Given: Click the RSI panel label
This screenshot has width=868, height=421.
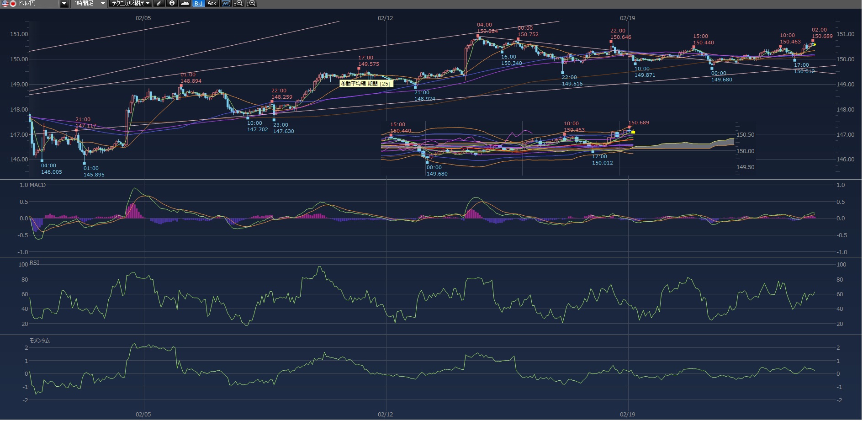Looking at the screenshot, I should pyautogui.click(x=34, y=263).
